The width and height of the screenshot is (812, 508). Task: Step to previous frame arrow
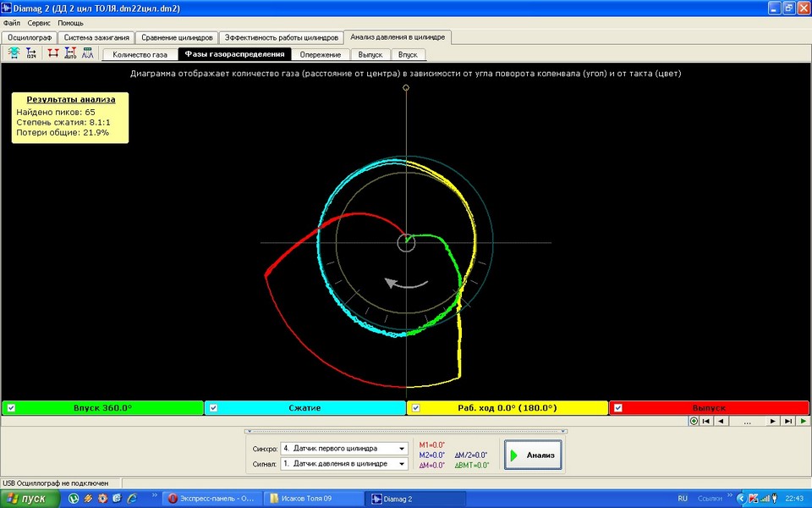(x=721, y=421)
